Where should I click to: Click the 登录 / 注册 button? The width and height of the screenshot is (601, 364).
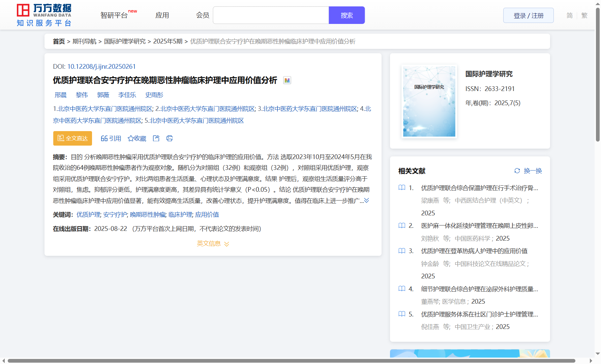click(x=528, y=16)
